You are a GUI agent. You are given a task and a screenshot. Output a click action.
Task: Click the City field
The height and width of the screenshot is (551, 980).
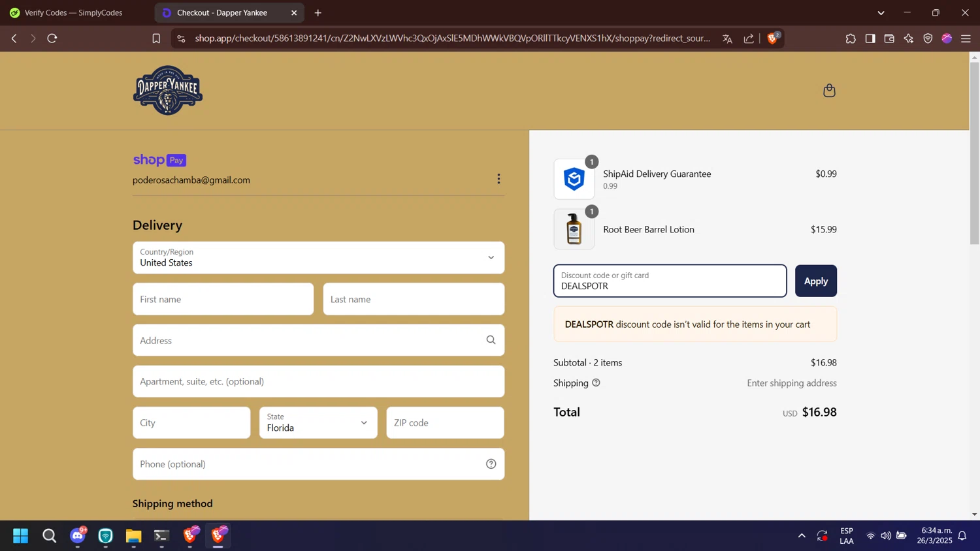[x=191, y=422]
